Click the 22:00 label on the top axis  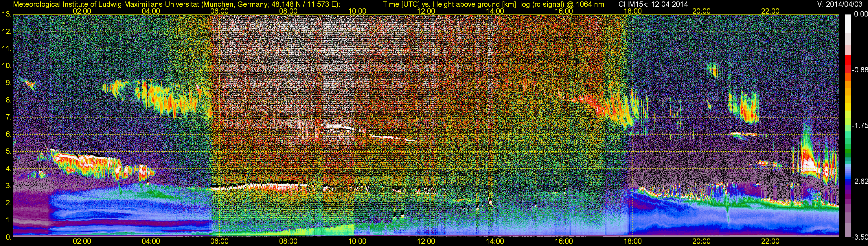(x=770, y=11)
